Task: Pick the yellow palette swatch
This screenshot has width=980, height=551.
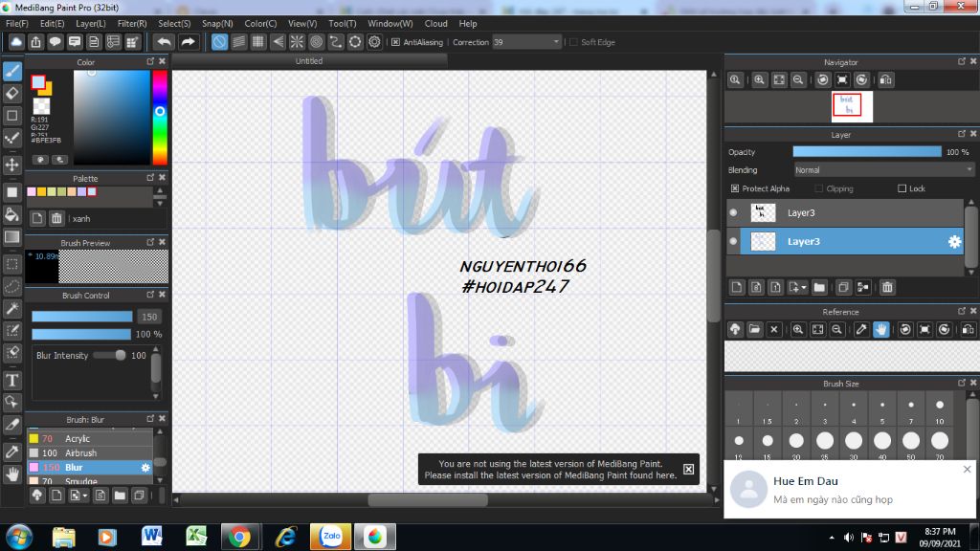Action: pos(42,191)
